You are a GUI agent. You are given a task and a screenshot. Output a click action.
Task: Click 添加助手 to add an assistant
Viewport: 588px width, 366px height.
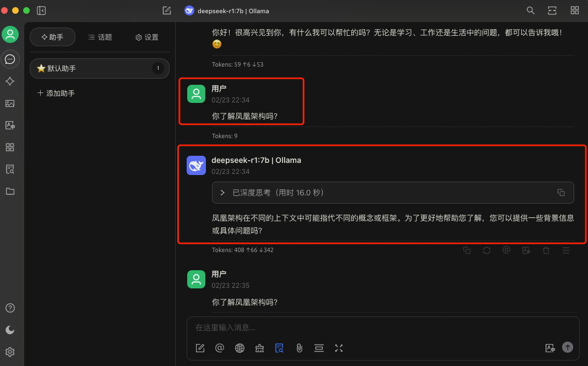pos(56,93)
